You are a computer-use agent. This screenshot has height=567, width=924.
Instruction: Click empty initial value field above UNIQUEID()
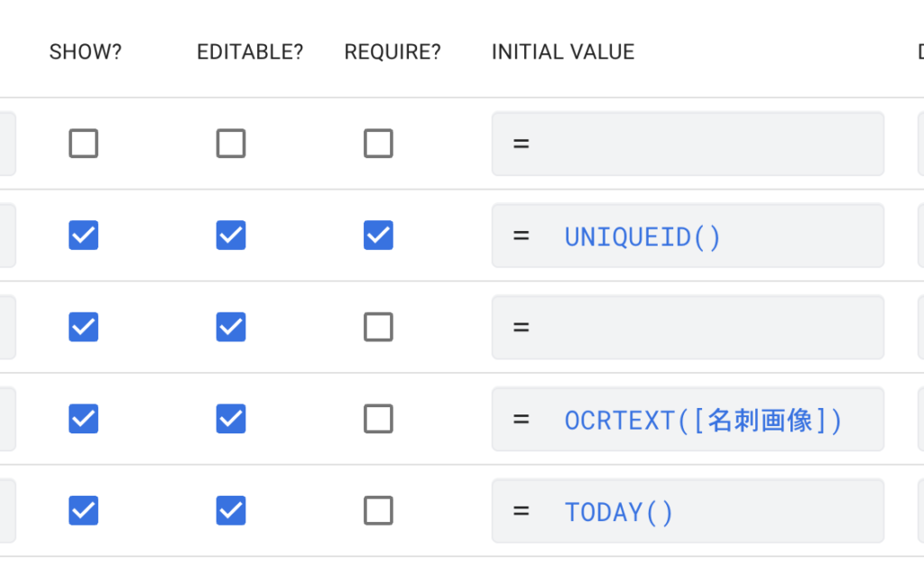688,144
